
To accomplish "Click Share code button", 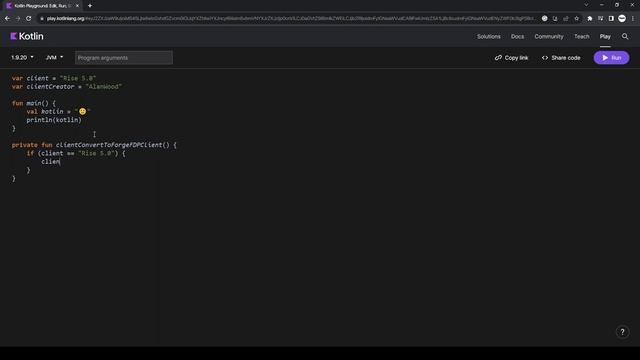I will pyautogui.click(x=561, y=58).
